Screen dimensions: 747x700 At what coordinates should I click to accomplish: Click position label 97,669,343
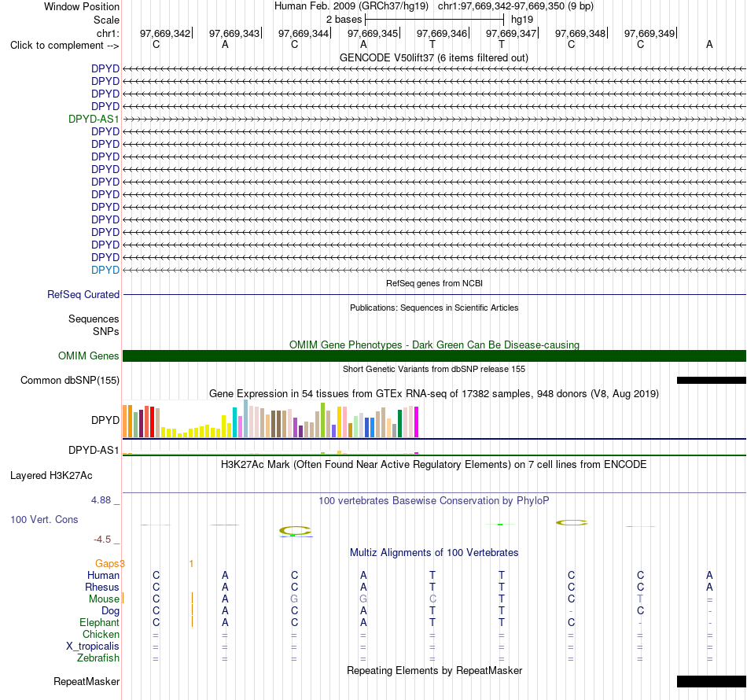(x=234, y=33)
